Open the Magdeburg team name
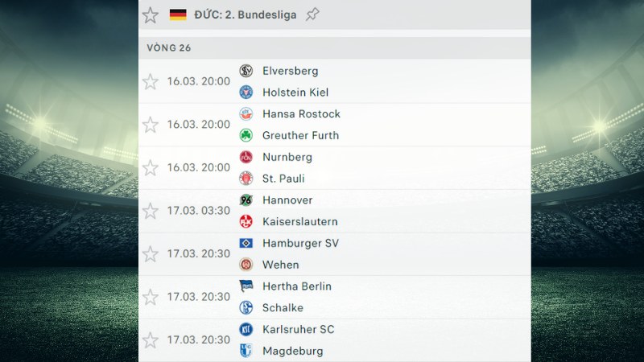644x362 pixels. 293,351
